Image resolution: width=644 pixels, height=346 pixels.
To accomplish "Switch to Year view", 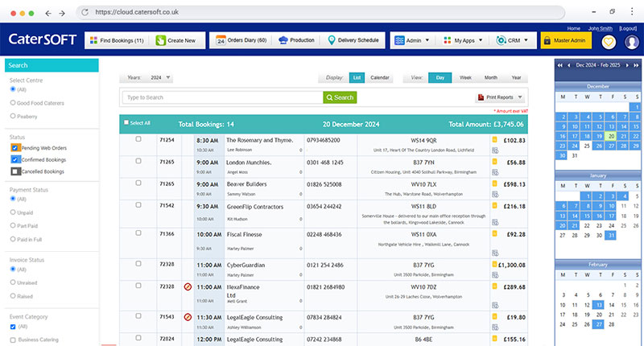I will [x=516, y=77].
